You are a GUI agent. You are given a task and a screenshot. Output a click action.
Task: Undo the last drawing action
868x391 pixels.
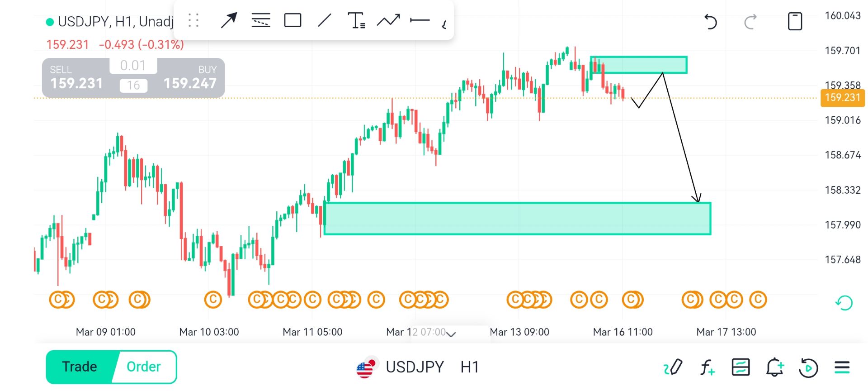click(710, 22)
